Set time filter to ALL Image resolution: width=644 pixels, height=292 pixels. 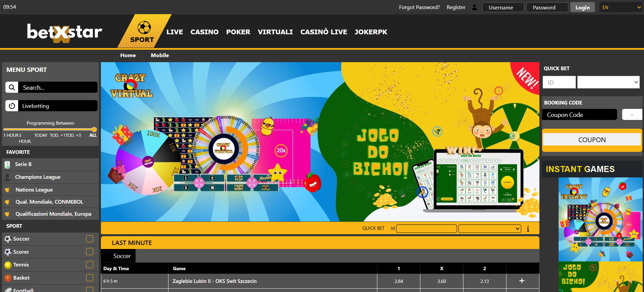pyautogui.click(x=93, y=135)
